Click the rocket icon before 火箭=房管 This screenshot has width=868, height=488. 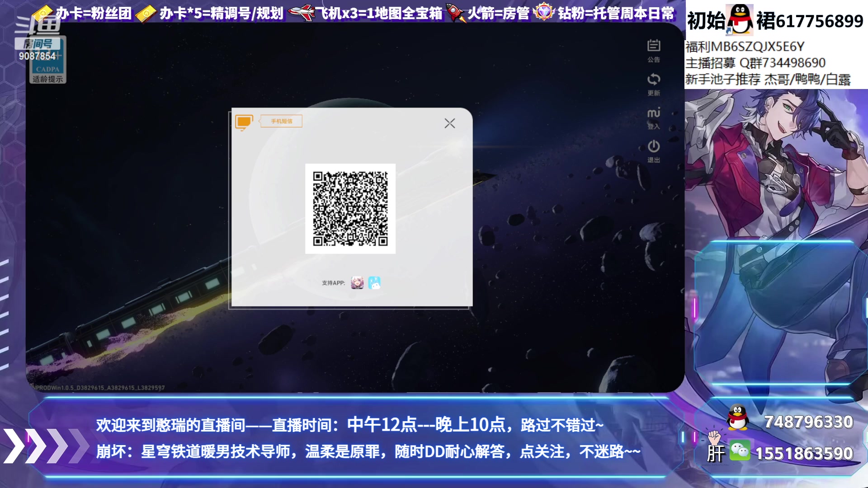pos(455,13)
